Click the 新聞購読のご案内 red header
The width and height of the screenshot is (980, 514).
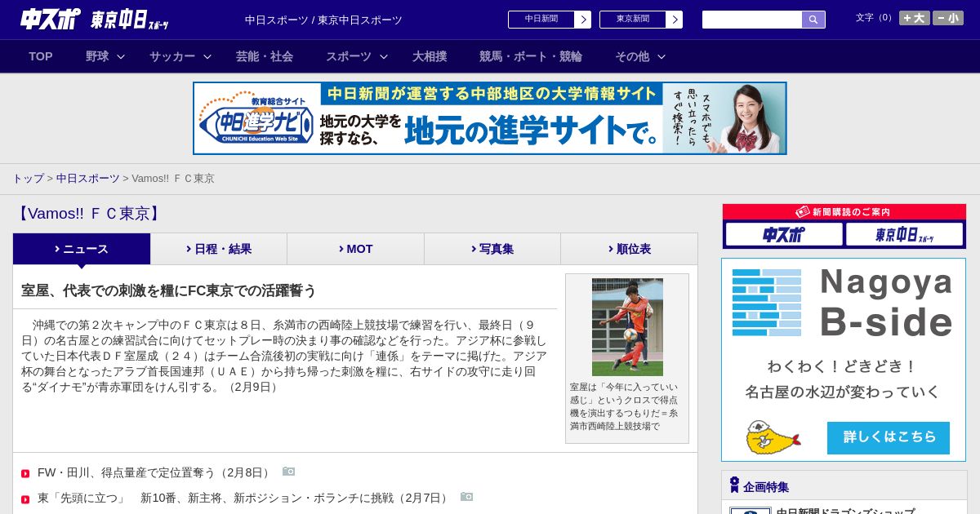(x=844, y=211)
